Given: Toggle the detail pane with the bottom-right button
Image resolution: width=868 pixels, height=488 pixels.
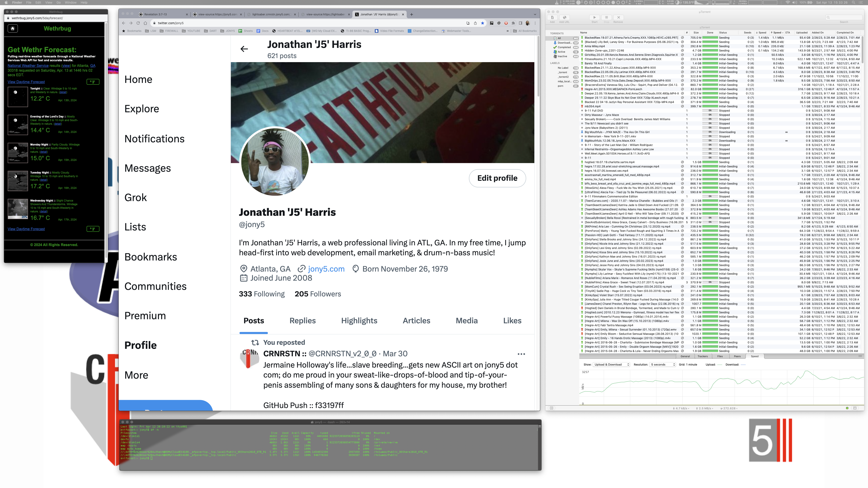Looking at the screenshot, I should click(855, 408).
